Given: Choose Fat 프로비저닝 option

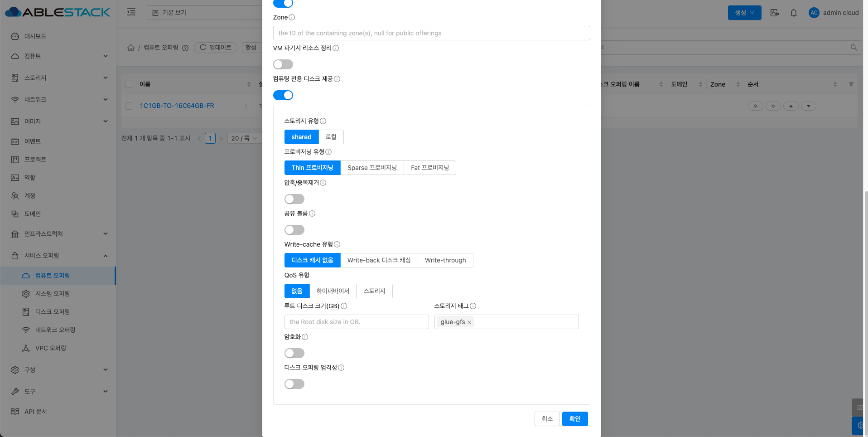Looking at the screenshot, I should click(430, 168).
